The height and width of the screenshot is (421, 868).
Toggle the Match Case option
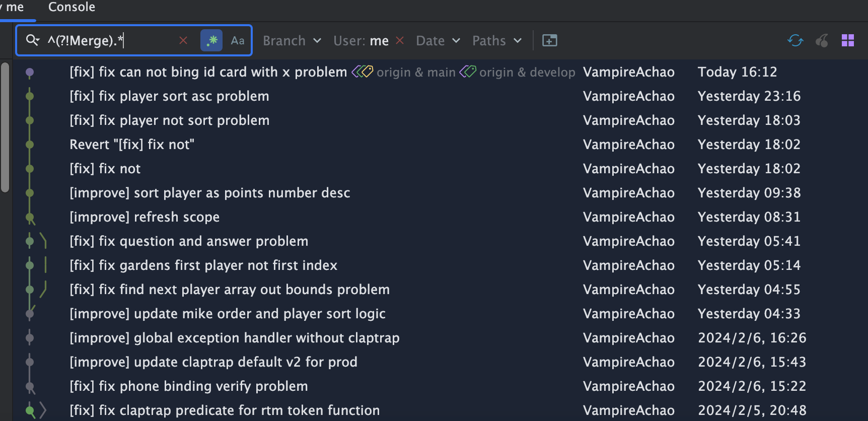[x=238, y=40]
